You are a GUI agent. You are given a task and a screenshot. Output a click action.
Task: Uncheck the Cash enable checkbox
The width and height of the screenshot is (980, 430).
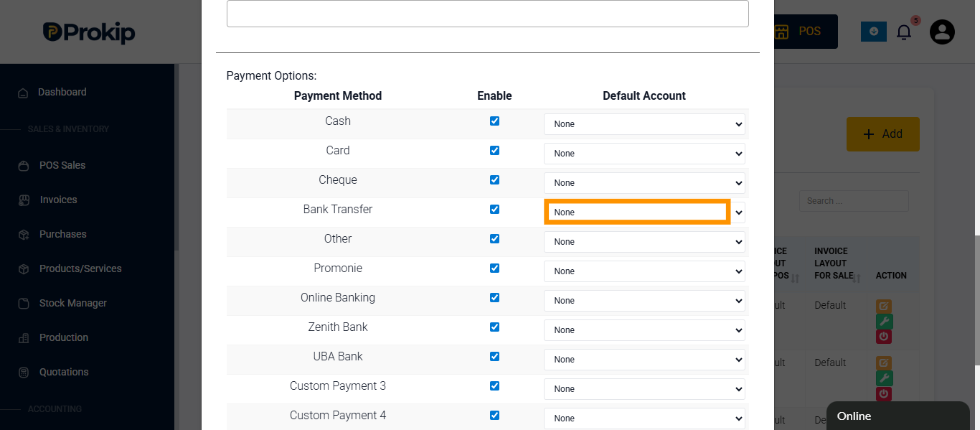494,121
